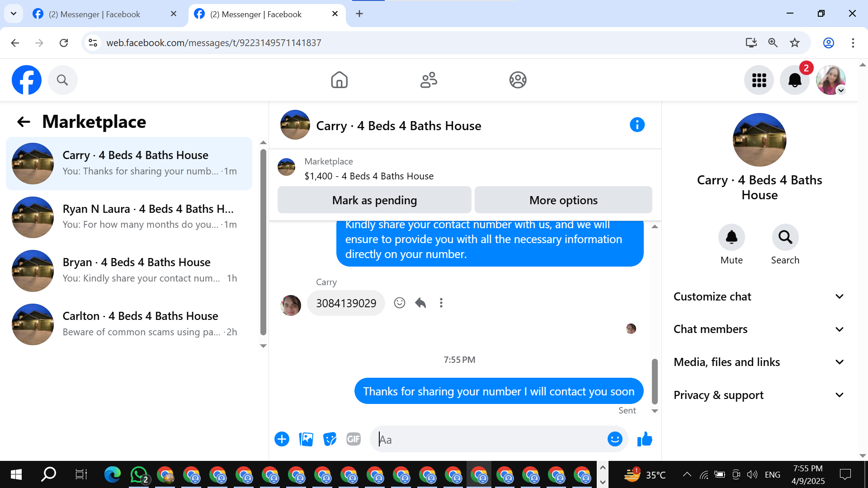Open the Facebook search magnifier
Viewport: 868px width, 488px height.
(62, 80)
